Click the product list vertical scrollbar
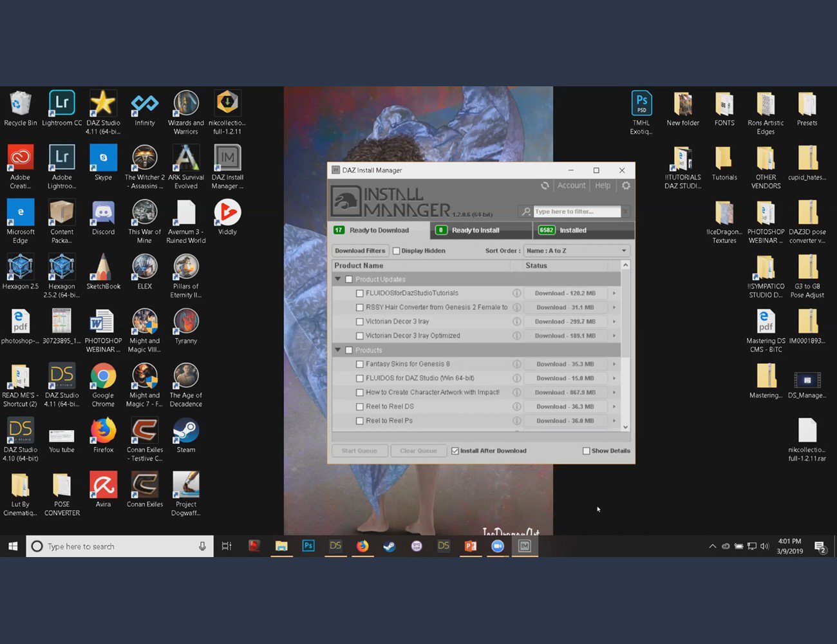This screenshot has width=837, height=644. pyautogui.click(x=625, y=346)
